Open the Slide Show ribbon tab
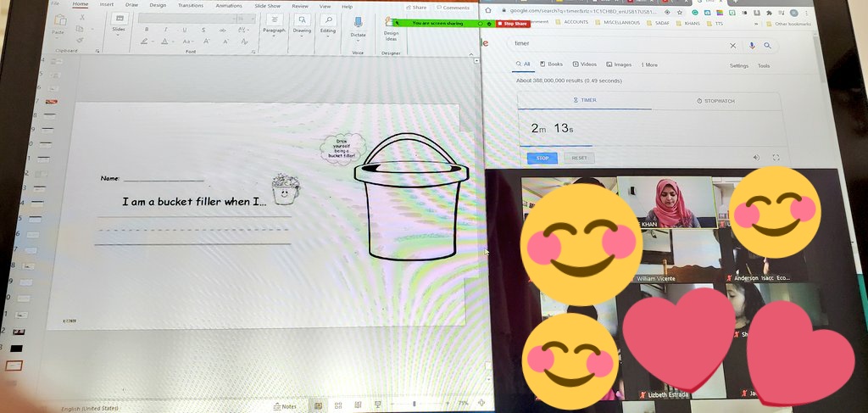The width and height of the screenshot is (868, 413). [x=267, y=6]
